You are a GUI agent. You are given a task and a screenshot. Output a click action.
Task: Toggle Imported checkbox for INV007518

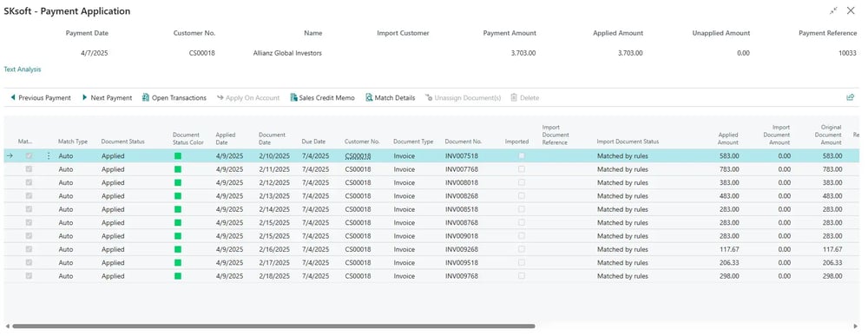pos(522,156)
